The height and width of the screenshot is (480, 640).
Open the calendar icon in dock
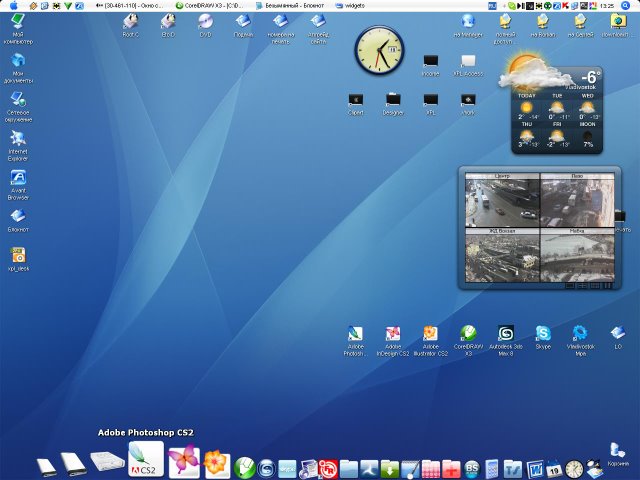pos(554,469)
